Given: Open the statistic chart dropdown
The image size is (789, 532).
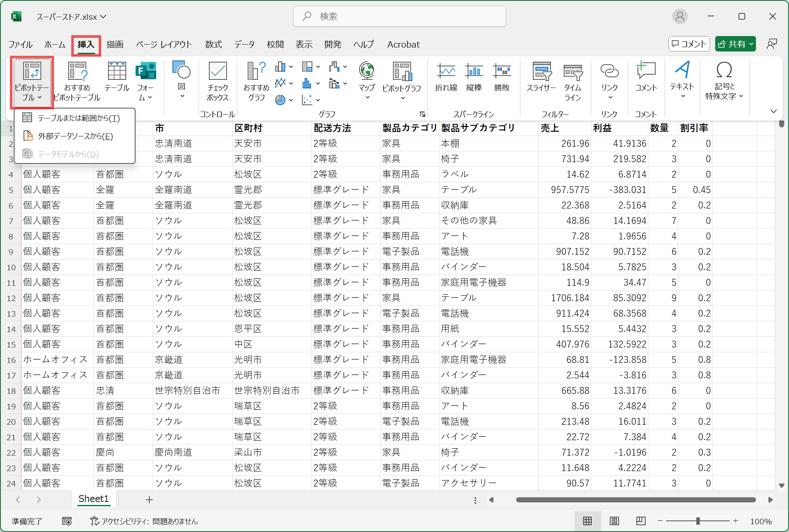Looking at the screenshot, I should (x=311, y=83).
